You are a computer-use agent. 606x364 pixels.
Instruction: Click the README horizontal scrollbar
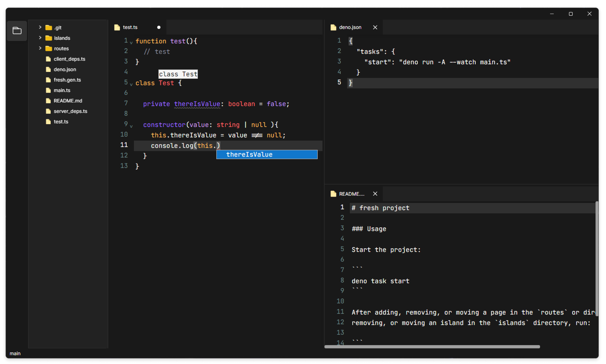432,347
